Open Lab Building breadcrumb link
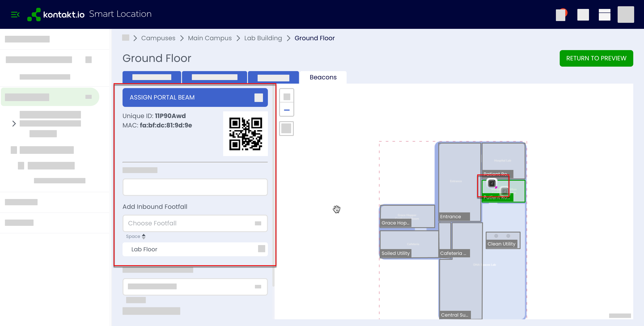 click(x=263, y=38)
